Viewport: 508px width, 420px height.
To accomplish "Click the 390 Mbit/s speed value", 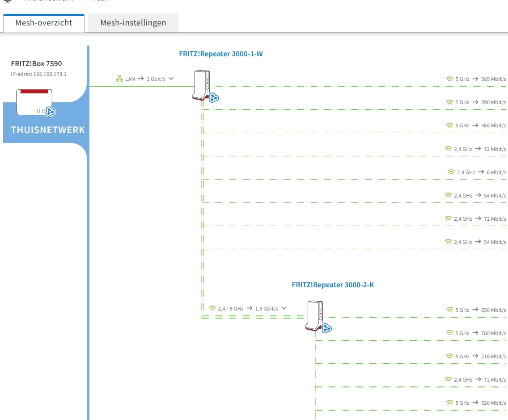I will tap(493, 102).
